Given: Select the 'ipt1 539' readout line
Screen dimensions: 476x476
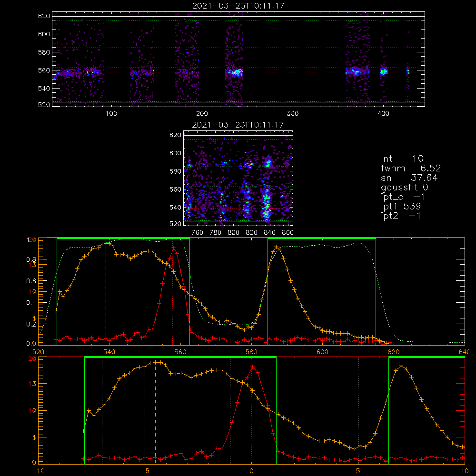Looking at the screenshot, I should 401,206.
